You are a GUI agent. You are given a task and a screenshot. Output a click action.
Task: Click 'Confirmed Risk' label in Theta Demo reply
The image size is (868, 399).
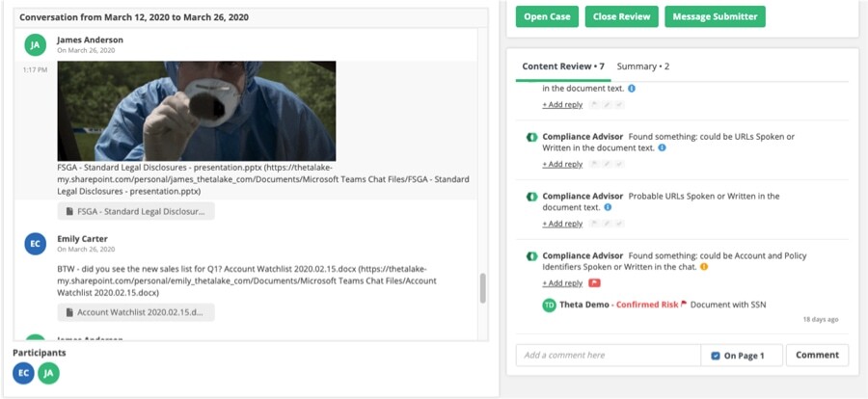[647, 305]
